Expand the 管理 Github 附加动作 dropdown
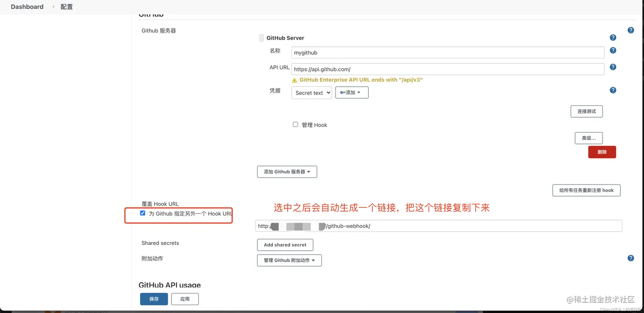 289,260
